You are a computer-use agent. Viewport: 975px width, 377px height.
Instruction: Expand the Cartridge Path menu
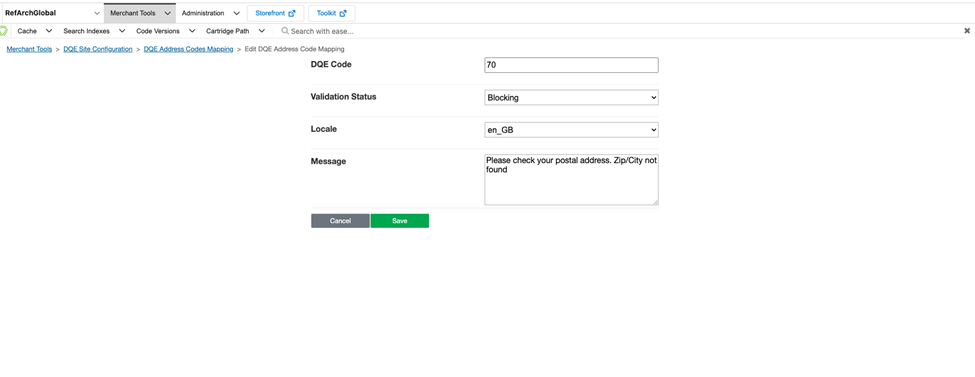[236, 30]
